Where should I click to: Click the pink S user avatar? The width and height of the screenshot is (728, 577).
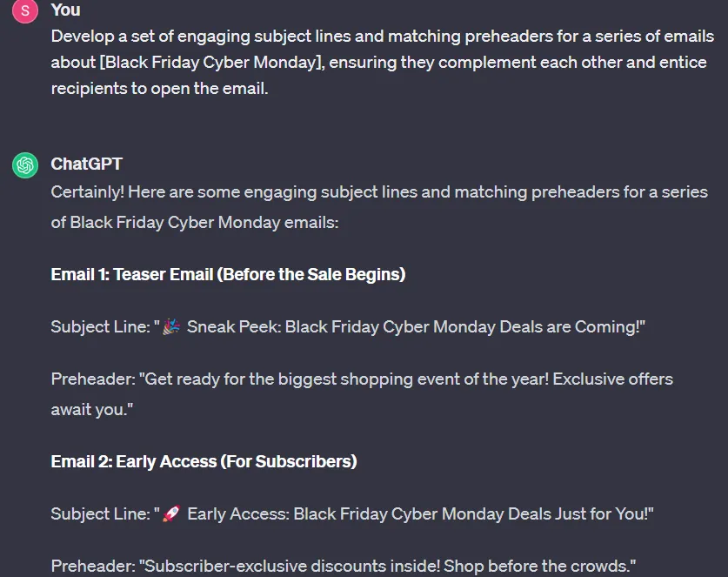click(x=25, y=10)
